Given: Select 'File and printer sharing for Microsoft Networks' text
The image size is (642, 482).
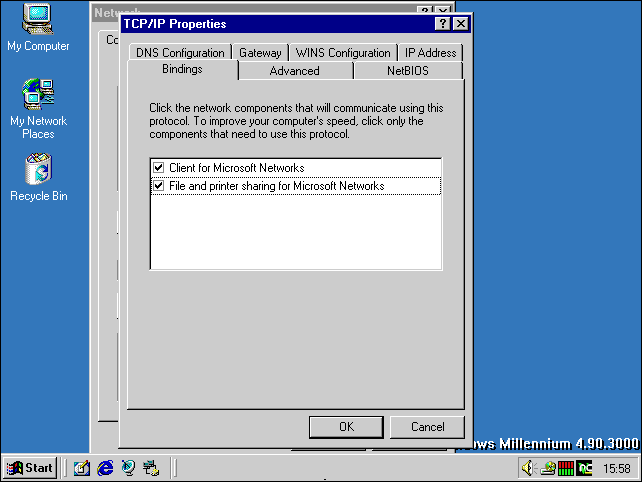Looking at the screenshot, I should pos(277,186).
